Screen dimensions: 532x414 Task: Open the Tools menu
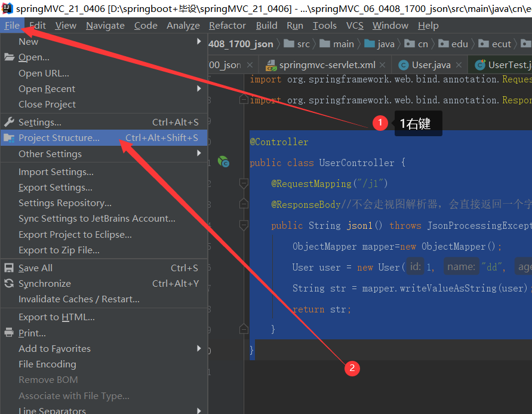click(324, 26)
